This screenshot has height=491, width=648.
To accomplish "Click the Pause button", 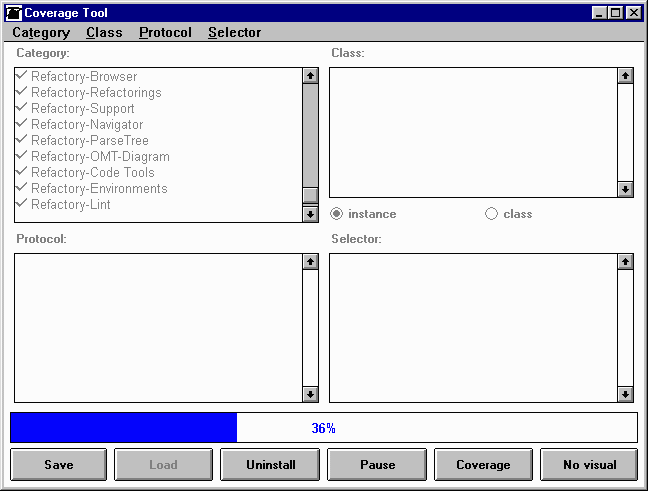I will point(377,465).
